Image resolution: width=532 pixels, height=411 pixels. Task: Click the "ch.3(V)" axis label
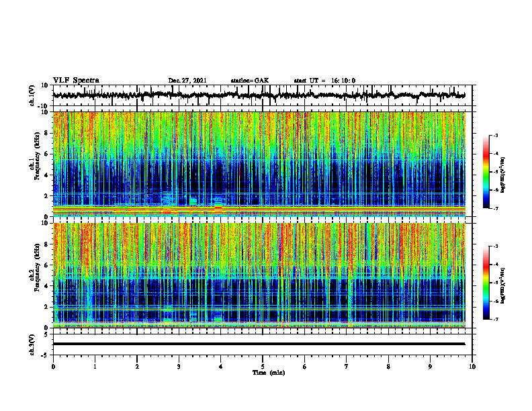[x=32, y=345]
